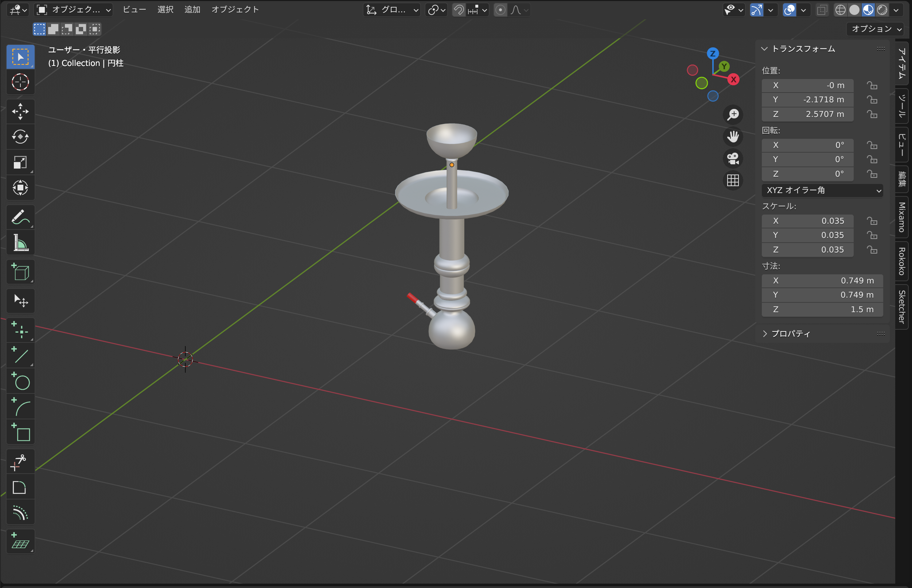Select the Move tool
The height and width of the screenshot is (588, 912).
pos(21,111)
